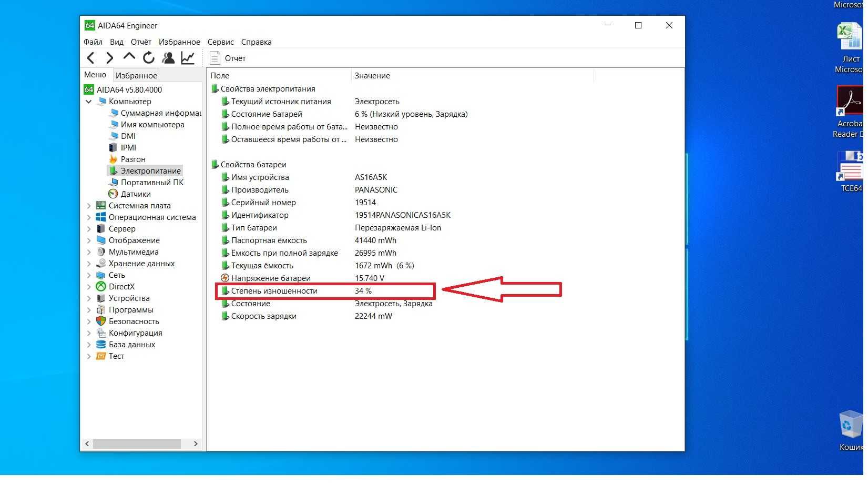
Task: Expand the Сервер tree node
Action: click(x=88, y=229)
